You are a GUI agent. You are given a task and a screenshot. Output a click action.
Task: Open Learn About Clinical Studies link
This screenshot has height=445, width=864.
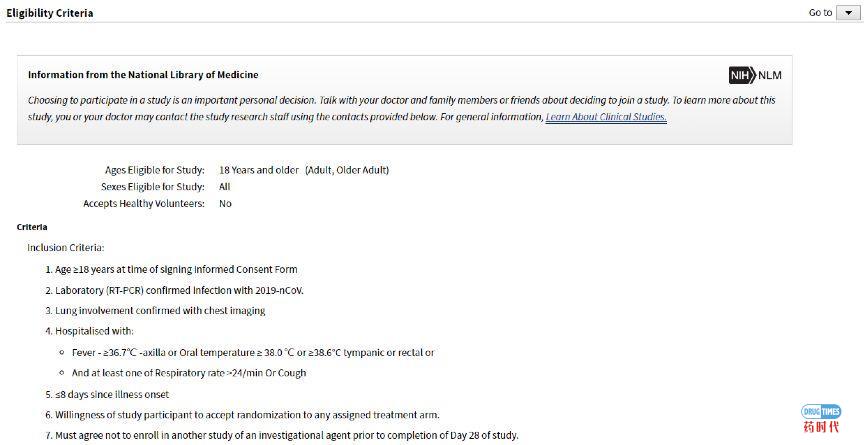coord(606,117)
